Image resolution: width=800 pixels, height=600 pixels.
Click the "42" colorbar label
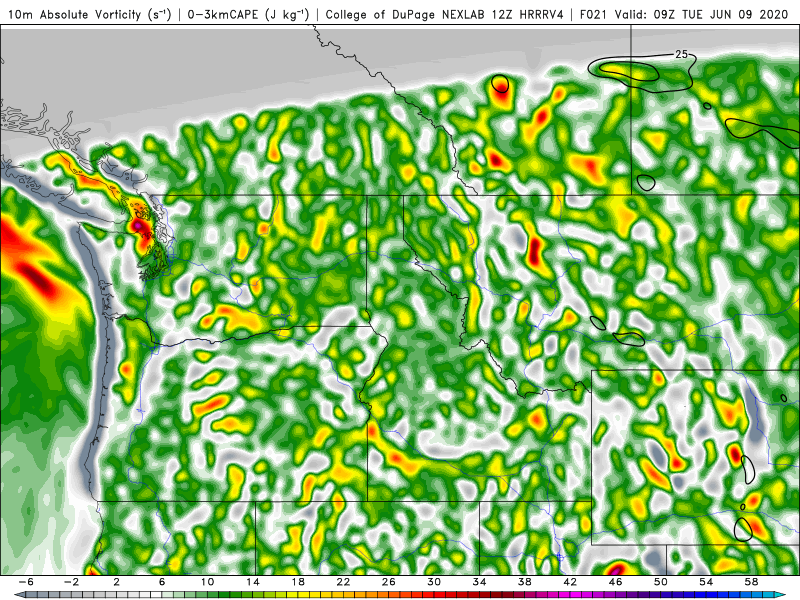[x=570, y=582]
